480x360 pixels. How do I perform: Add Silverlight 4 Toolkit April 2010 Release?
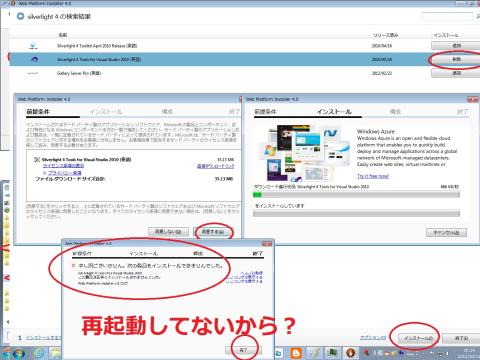(456, 45)
